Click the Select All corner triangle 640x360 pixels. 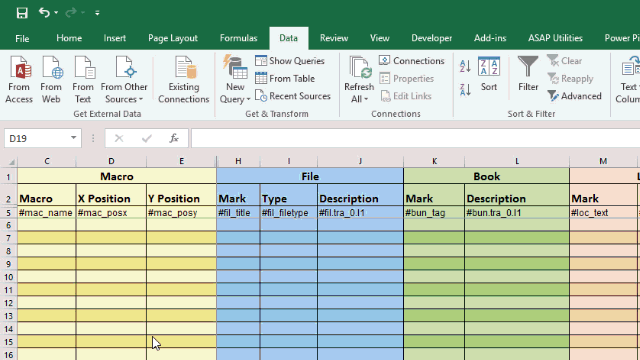12,162
